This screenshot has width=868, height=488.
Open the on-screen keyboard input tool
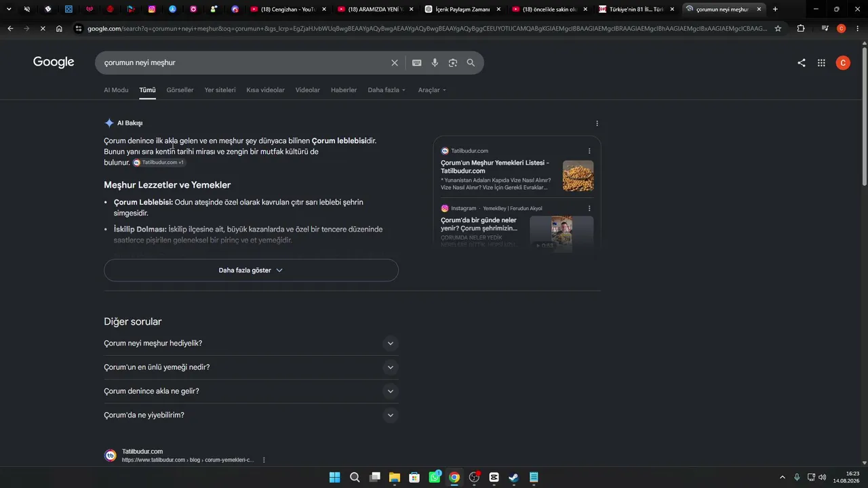[416, 63]
